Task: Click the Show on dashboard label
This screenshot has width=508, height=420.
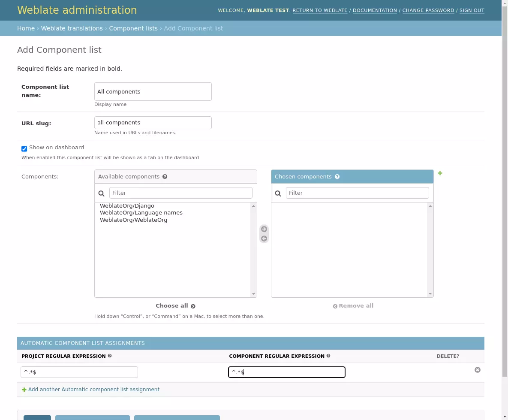Action: [x=57, y=148]
